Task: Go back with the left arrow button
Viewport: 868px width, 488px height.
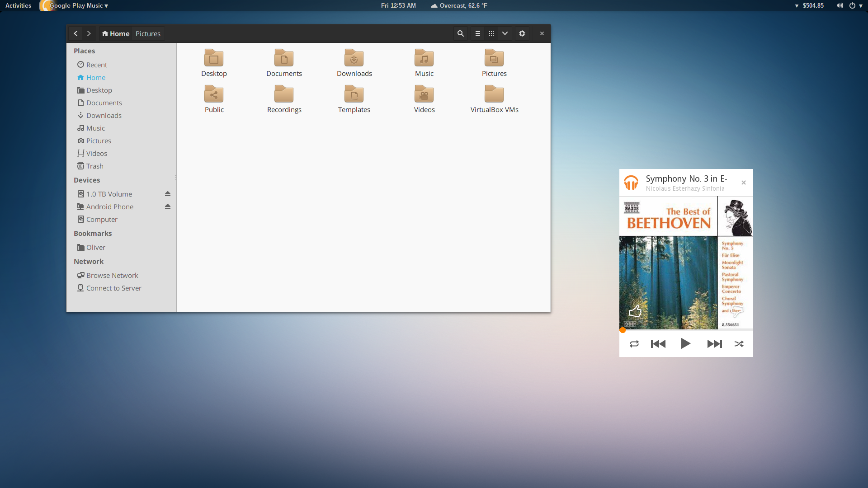Action: [75, 33]
